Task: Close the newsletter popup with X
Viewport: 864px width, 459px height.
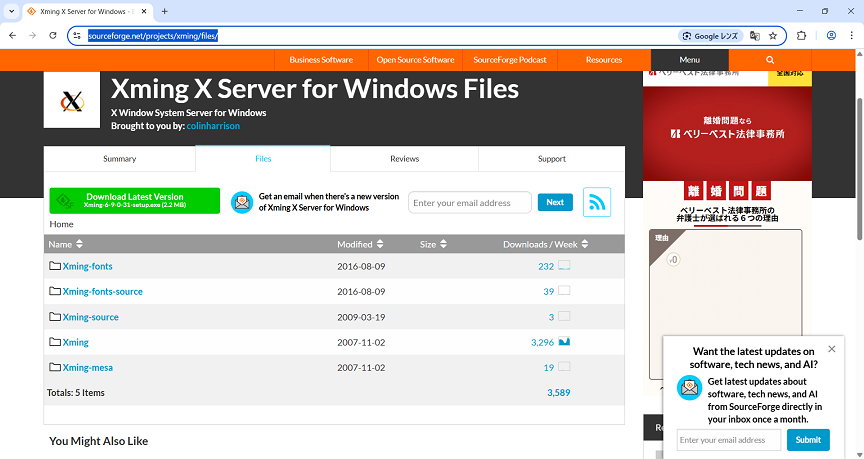Action: (831, 349)
